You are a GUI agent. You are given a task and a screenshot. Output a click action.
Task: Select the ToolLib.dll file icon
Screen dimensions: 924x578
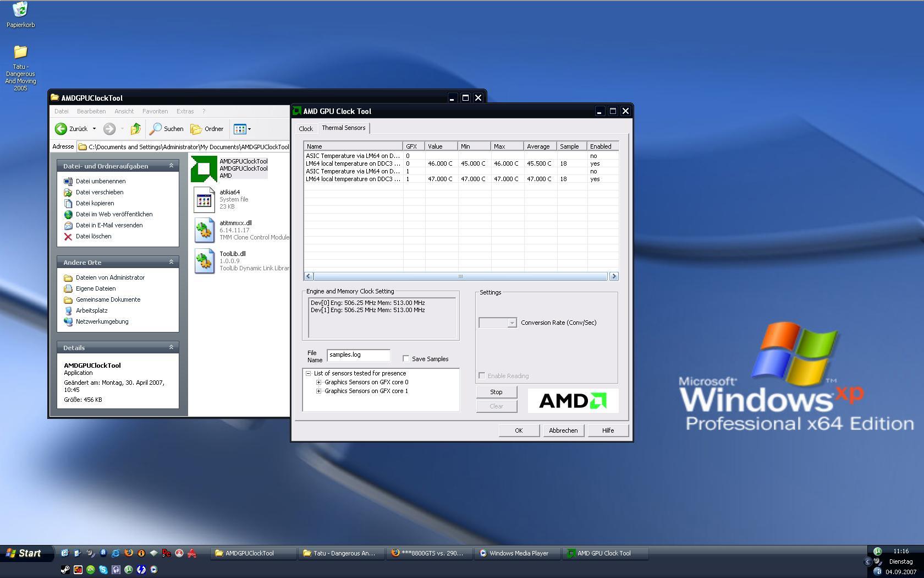[204, 261]
